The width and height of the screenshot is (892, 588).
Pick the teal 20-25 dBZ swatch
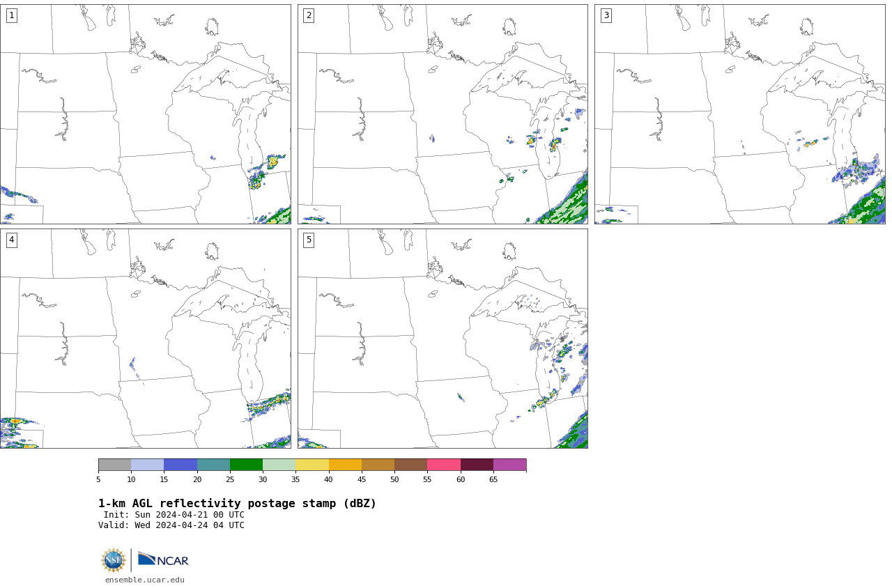(x=213, y=465)
